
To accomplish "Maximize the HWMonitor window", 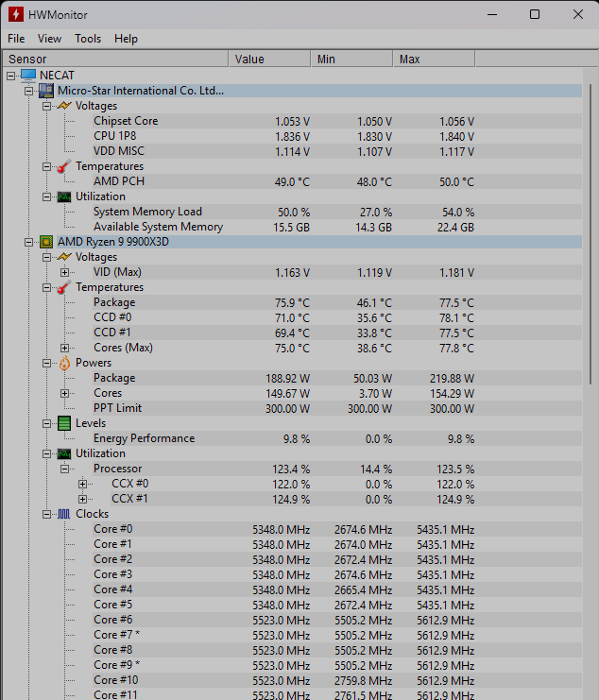I will coord(535,15).
